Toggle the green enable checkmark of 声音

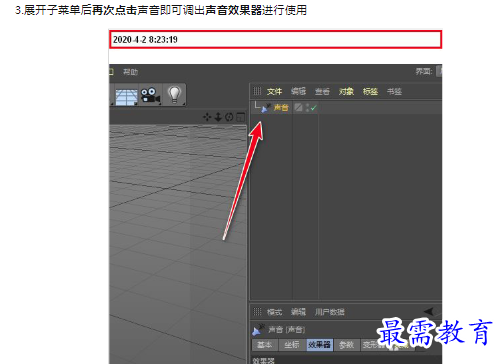tap(313, 108)
